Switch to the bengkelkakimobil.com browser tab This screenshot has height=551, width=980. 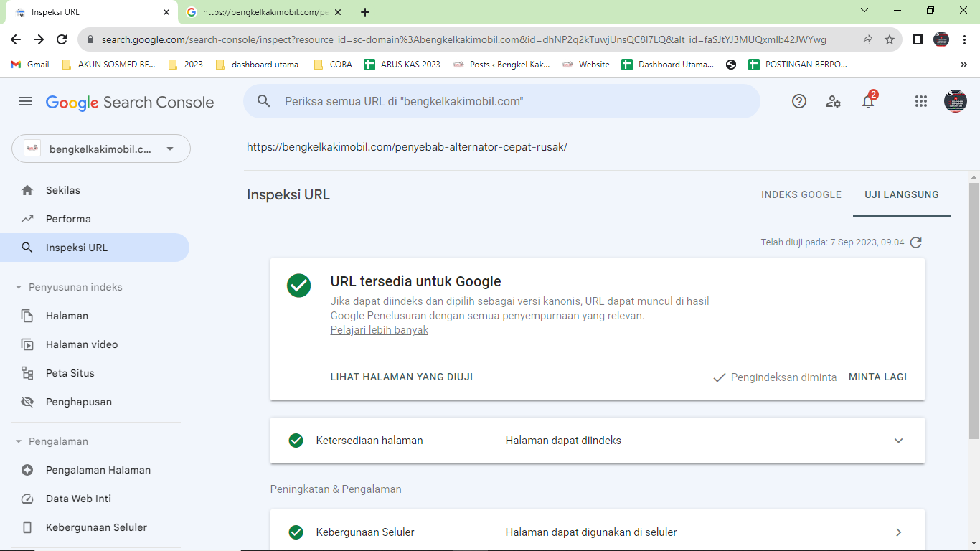pyautogui.click(x=264, y=12)
